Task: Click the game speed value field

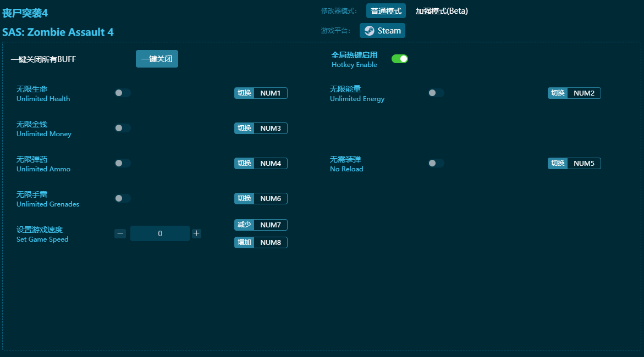Action: (x=159, y=233)
